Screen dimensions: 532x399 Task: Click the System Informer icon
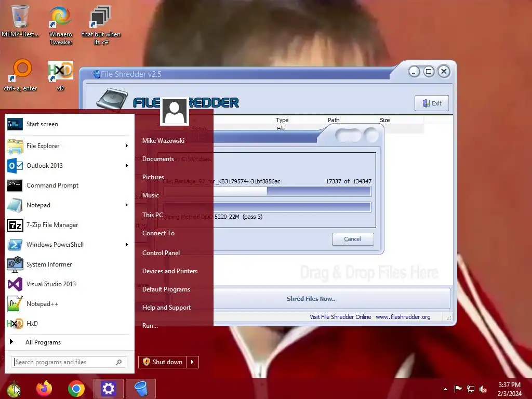click(15, 264)
